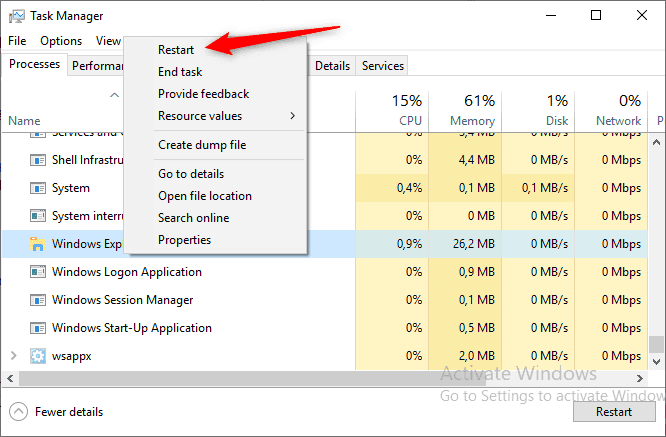Click the vertical scrollbar up arrow

tap(656, 142)
